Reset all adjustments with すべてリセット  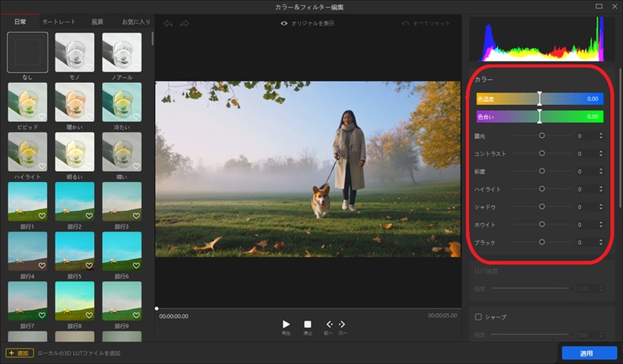pos(426,23)
